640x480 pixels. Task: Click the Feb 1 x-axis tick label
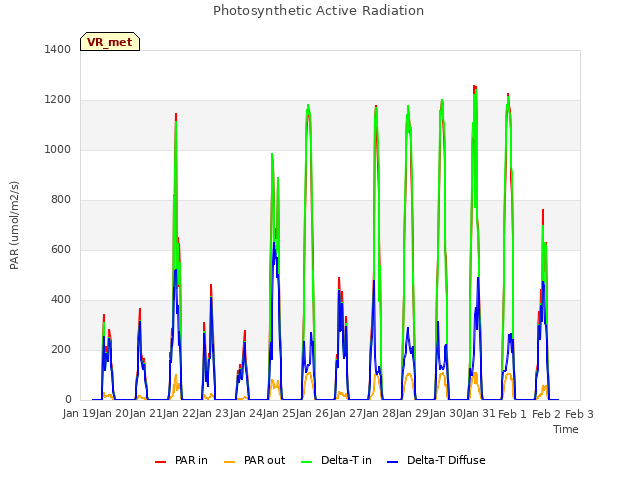coord(513,414)
